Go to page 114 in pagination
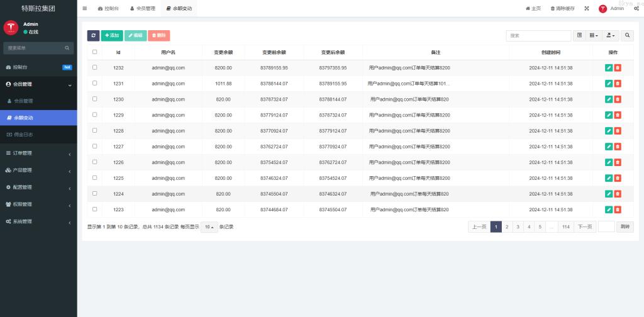644x317 pixels. [566, 227]
